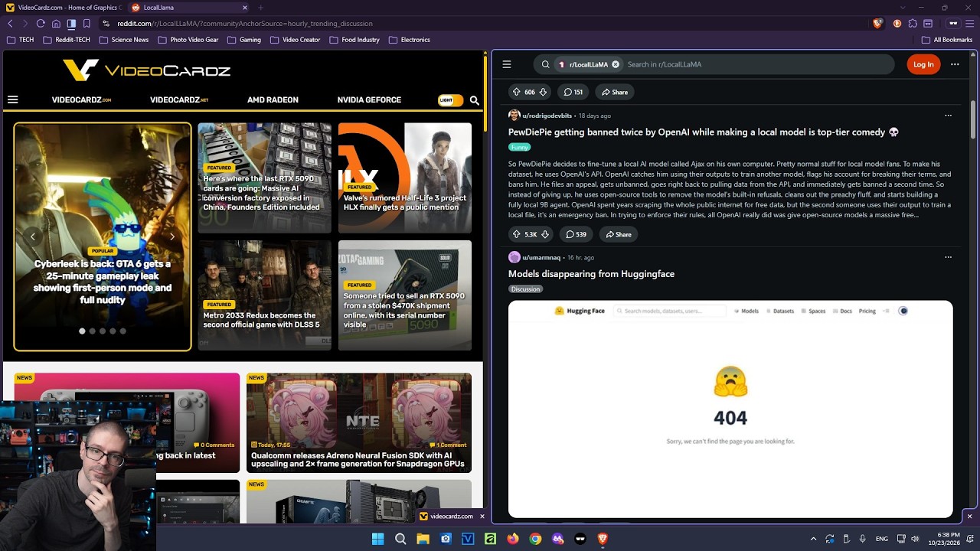
Task: Click the Funny flair tag
Action: 520,147
